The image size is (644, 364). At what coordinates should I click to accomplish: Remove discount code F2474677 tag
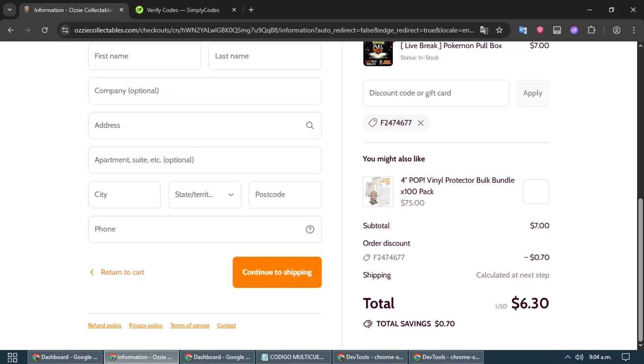coord(421,123)
